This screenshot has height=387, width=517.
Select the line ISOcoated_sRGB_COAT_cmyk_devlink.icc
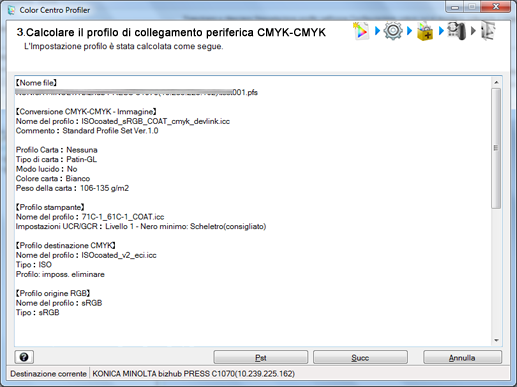[123, 121]
